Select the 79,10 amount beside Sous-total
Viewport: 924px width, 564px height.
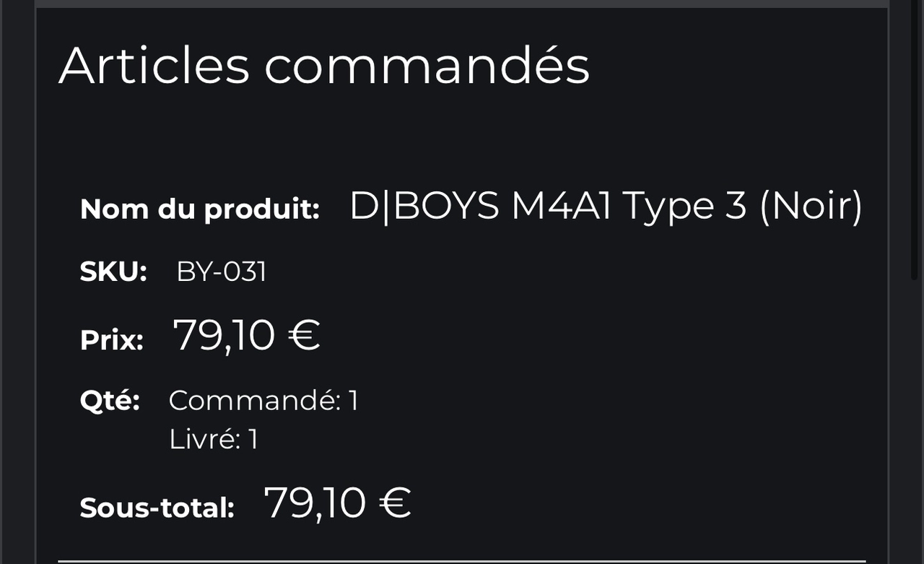(315, 503)
